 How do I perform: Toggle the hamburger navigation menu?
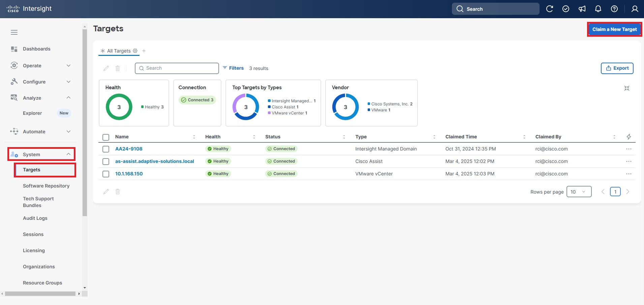pos(14,32)
